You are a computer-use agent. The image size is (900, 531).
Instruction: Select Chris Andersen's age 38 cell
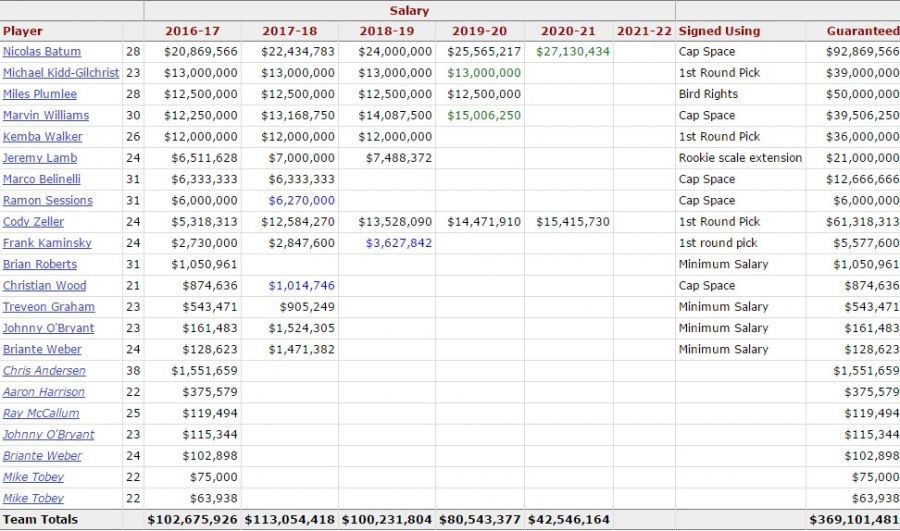(133, 370)
